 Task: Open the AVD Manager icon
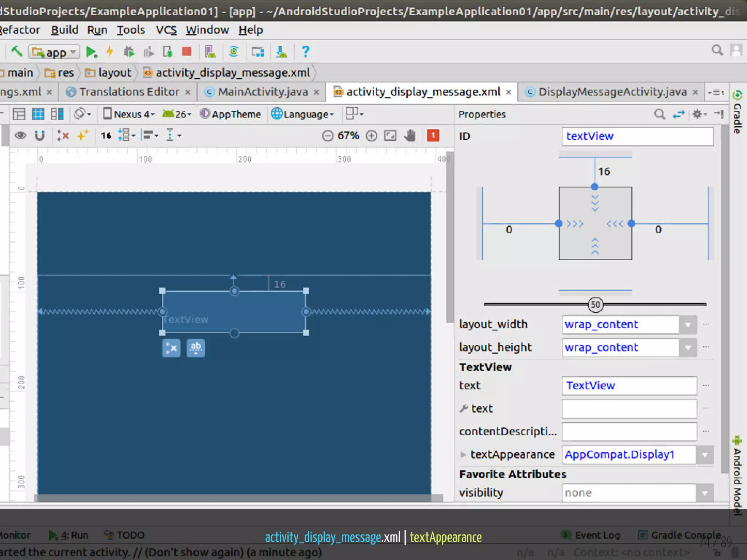[x=210, y=52]
